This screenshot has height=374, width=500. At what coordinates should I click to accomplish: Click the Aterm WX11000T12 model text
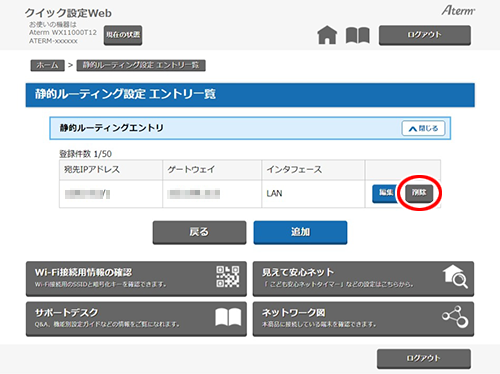coord(63,33)
